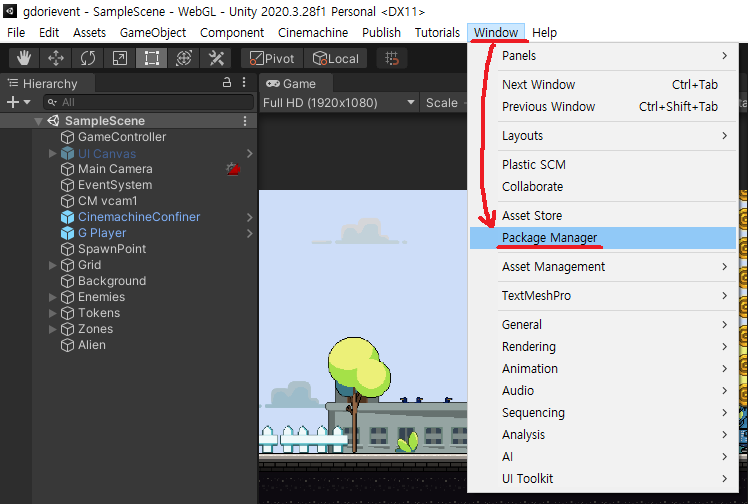This screenshot has width=748, height=504.
Task: Open the Publish menu
Action: click(x=381, y=32)
